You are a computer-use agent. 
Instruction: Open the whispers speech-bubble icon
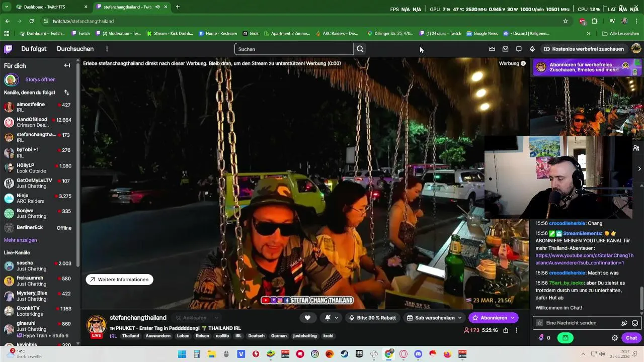519,49
